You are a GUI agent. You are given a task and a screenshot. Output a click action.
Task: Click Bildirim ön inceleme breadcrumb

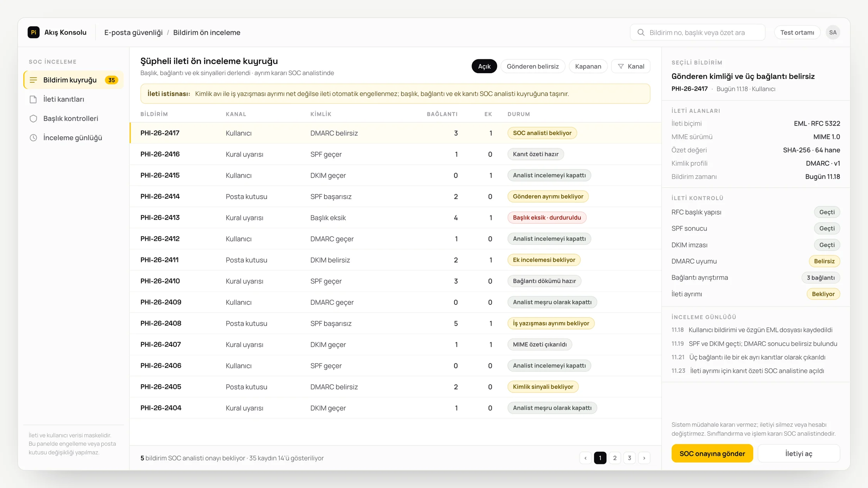click(x=207, y=33)
